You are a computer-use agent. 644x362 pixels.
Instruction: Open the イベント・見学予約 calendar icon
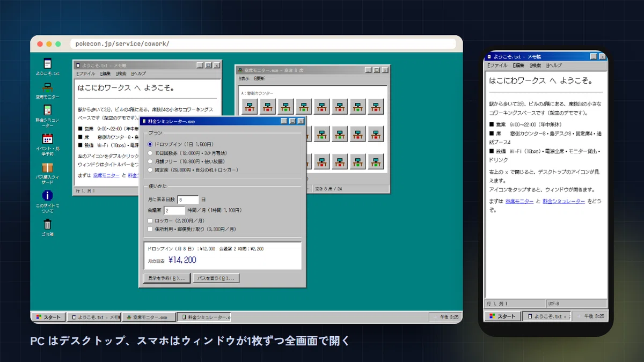[48, 143]
